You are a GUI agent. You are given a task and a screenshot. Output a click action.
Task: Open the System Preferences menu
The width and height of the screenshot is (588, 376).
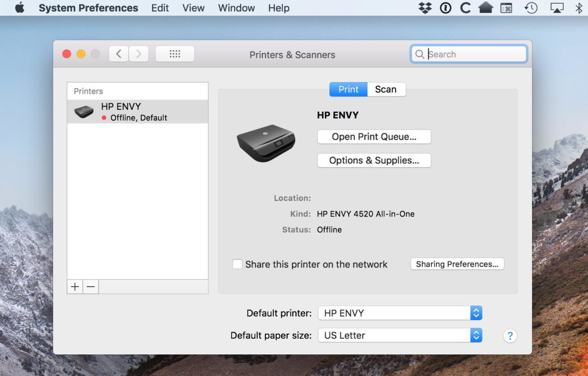pyautogui.click(x=88, y=8)
